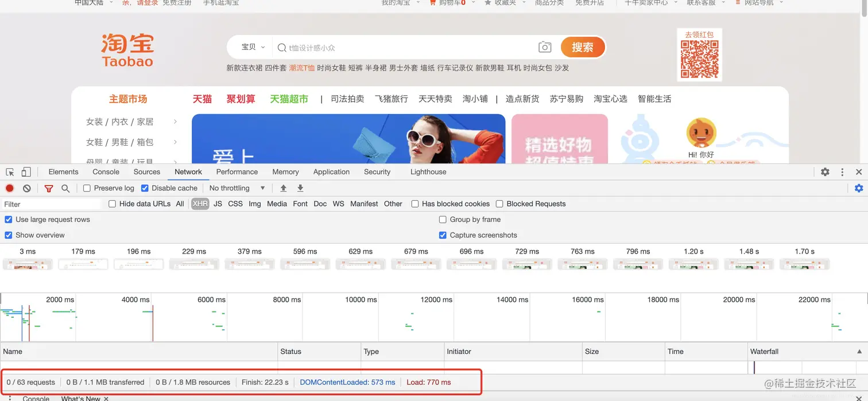The image size is (868, 401).
Task: Click the camera image search icon
Action: pyautogui.click(x=545, y=47)
